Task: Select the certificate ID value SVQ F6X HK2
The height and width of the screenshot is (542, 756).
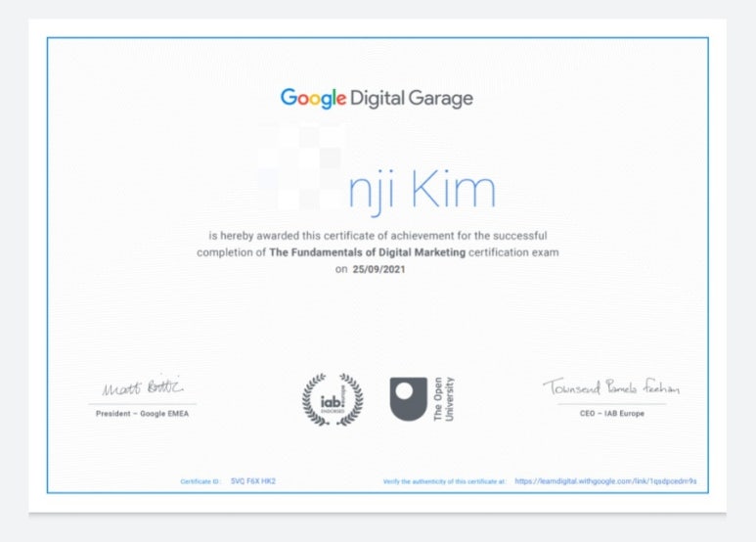Action: 253,481
